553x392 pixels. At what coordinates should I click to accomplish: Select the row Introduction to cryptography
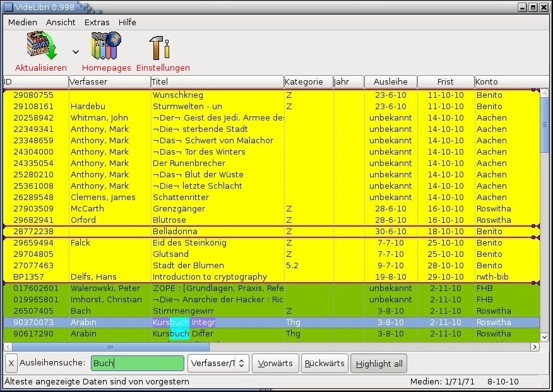210,277
